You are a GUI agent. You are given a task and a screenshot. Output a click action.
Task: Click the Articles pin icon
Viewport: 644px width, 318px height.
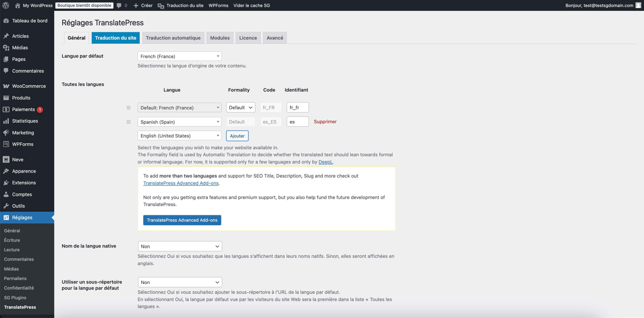6,36
